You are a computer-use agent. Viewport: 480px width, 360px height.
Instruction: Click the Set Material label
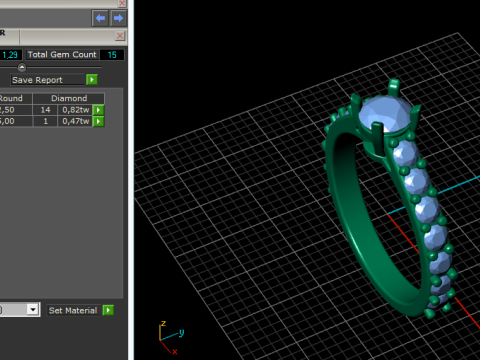pos(73,311)
